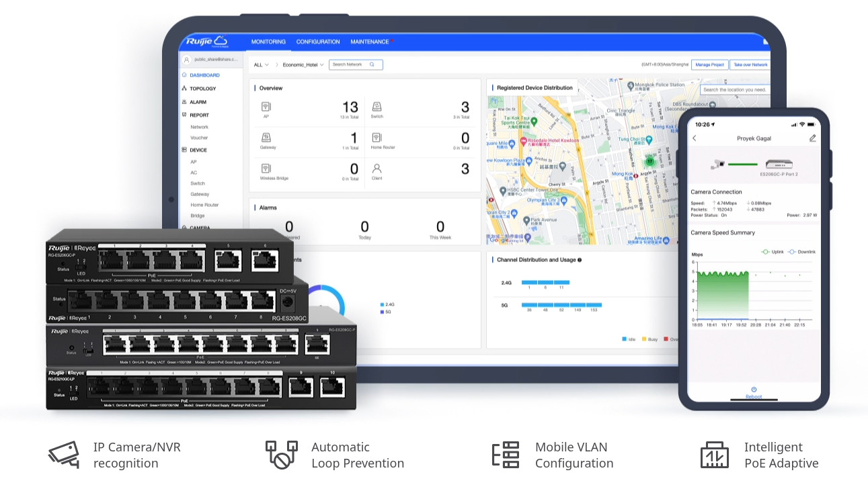868x487 pixels.
Task: Click the info icon next to Channel Distribution
Action: [x=580, y=260]
